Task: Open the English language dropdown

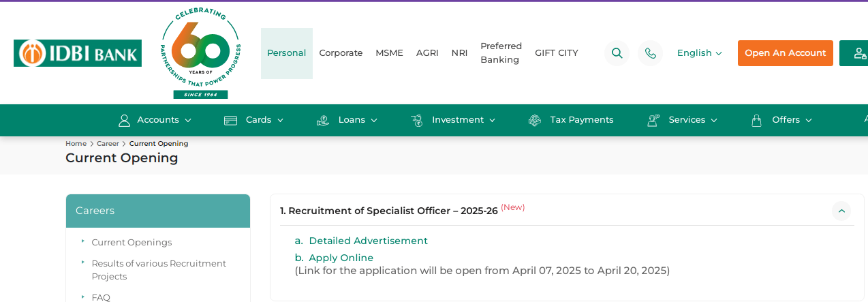Action: tap(699, 53)
